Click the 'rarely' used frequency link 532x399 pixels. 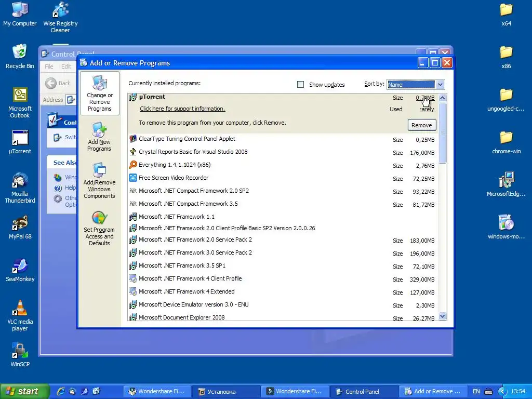click(x=427, y=109)
